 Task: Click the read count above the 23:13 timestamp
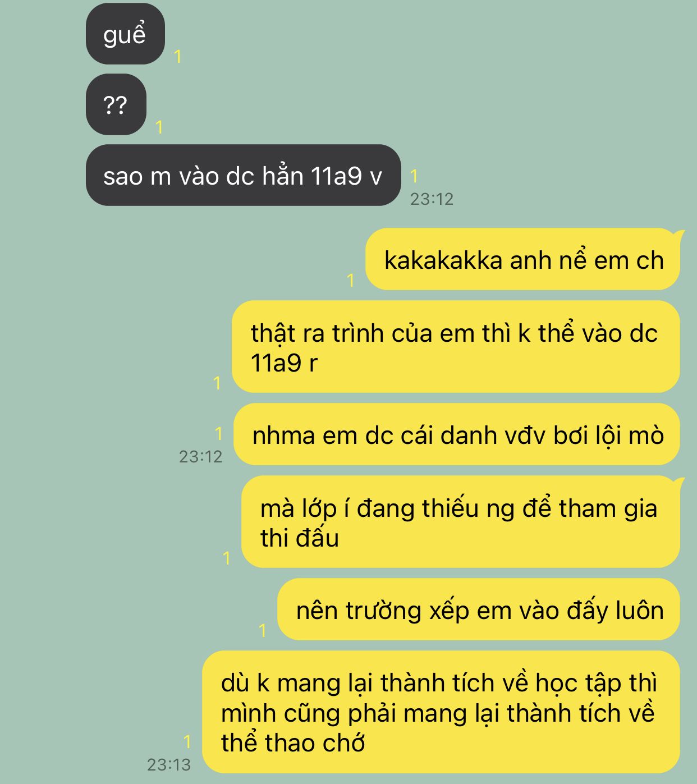(x=187, y=742)
